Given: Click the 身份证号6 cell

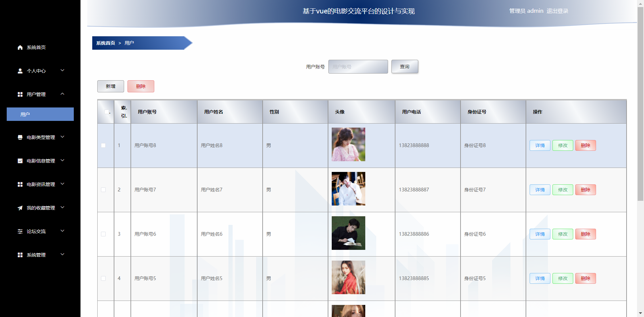Looking at the screenshot, I should tap(493, 234).
